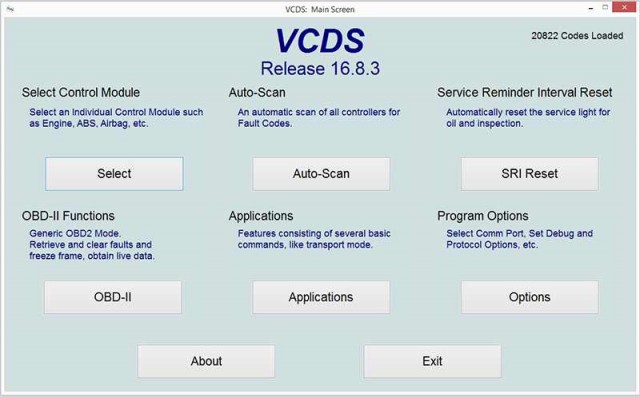Open the Select control module button
Screen dimensions: 640x397
click(x=114, y=174)
